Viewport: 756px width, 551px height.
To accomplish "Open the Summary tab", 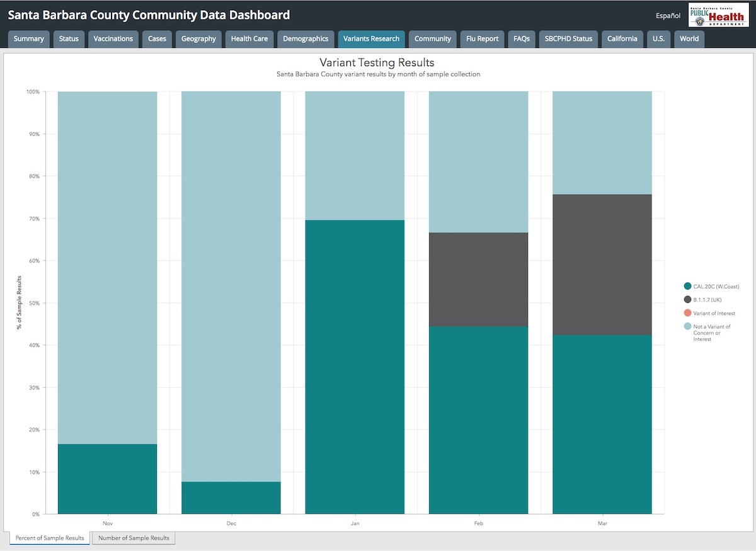I will 29,39.
